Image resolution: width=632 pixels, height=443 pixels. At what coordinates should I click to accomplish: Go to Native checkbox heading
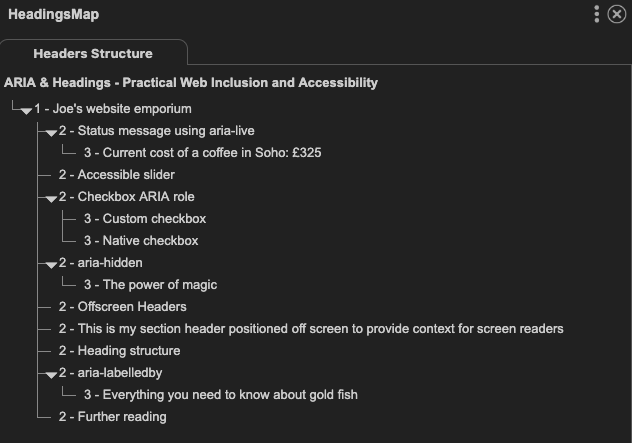pos(141,241)
